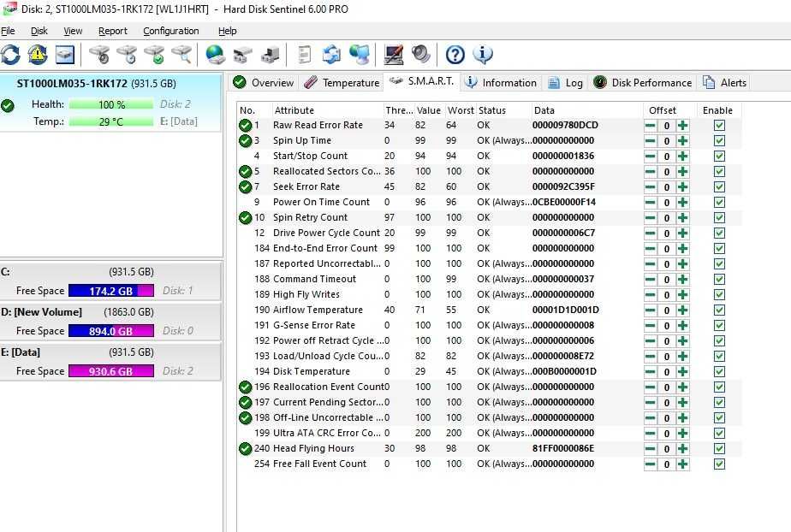Open the Report menu
This screenshot has height=532, width=791.
(x=112, y=31)
